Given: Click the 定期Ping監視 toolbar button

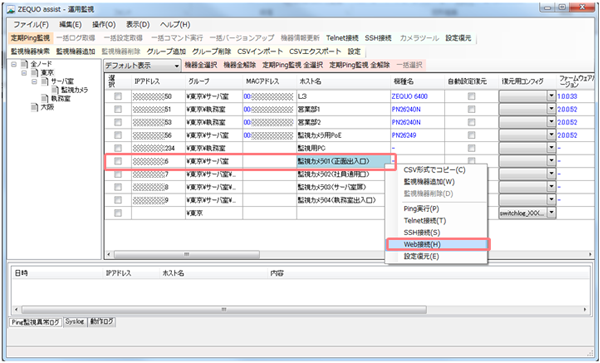Looking at the screenshot, I should (x=30, y=38).
